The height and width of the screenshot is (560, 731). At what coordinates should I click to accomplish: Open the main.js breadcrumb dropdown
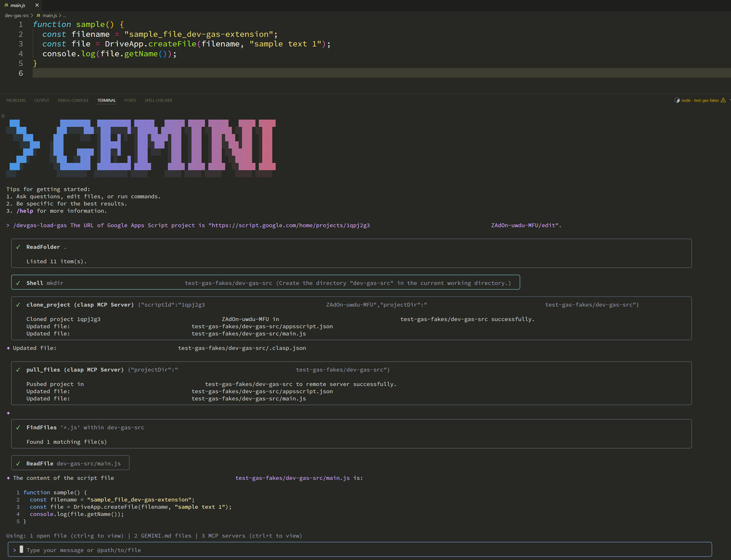[50, 16]
